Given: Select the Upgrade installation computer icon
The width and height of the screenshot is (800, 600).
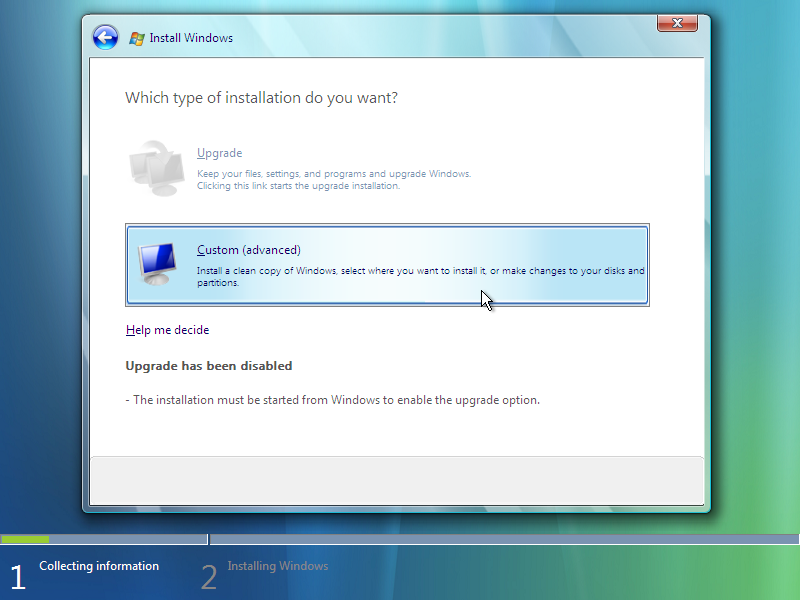Looking at the screenshot, I should [156, 165].
